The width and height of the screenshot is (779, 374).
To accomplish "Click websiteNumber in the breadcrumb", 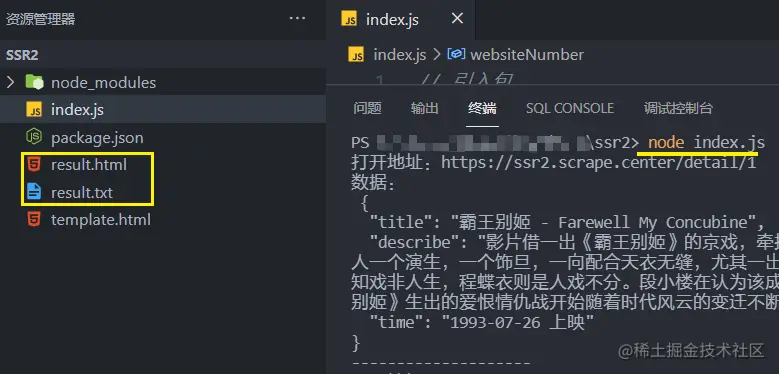I will pos(527,55).
